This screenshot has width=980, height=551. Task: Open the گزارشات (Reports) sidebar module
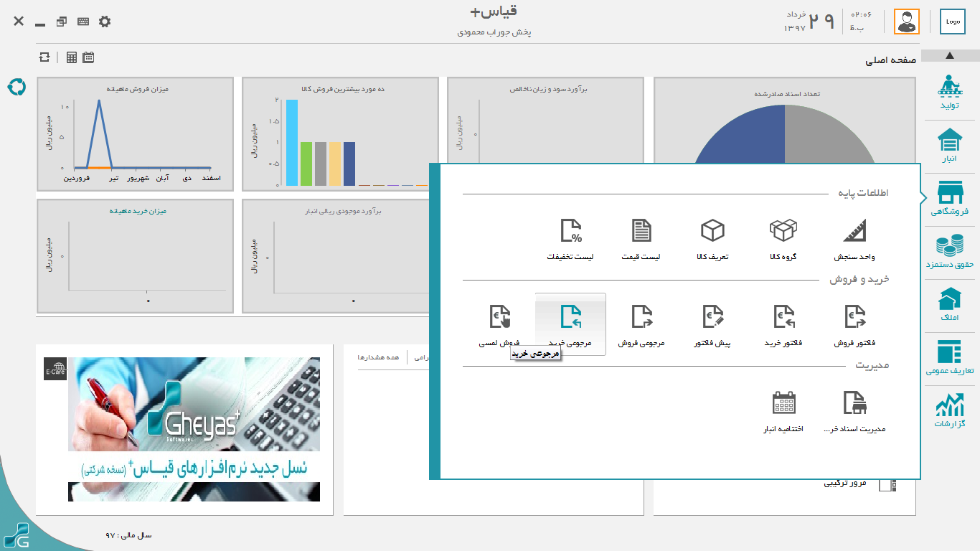coord(949,411)
